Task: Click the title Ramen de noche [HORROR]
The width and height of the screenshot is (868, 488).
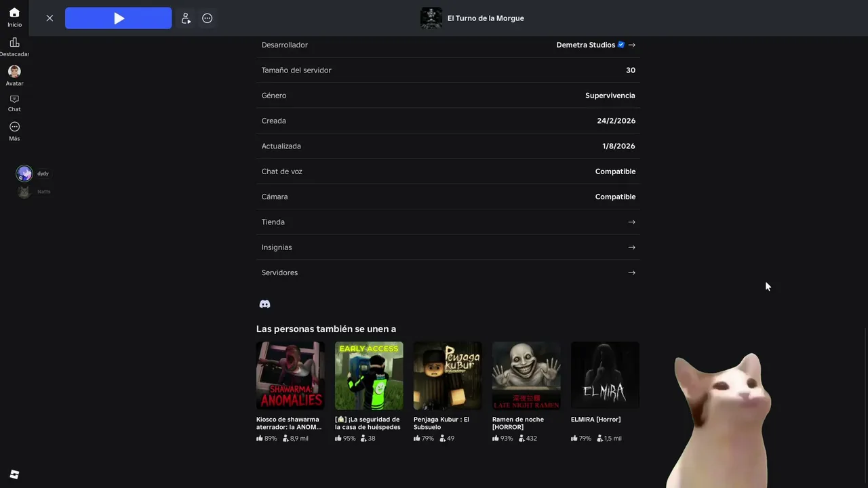Action: click(x=518, y=424)
